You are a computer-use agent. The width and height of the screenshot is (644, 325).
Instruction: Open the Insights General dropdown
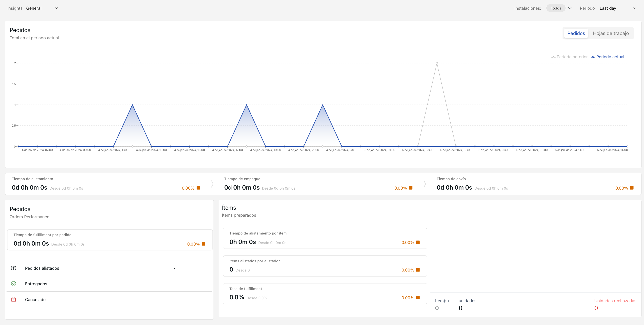tap(42, 8)
